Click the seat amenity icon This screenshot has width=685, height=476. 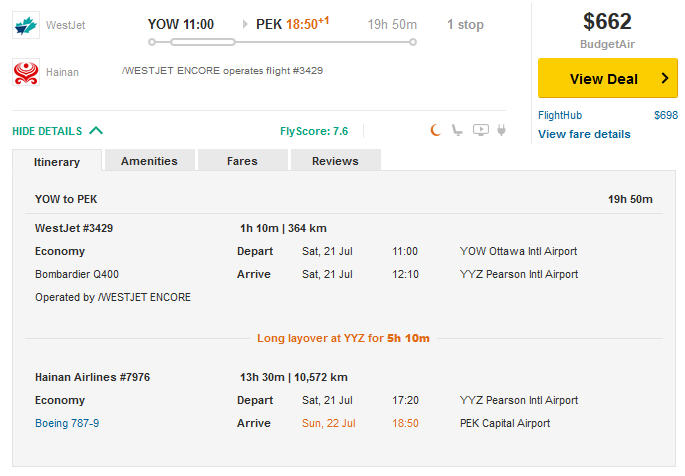tap(457, 130)
